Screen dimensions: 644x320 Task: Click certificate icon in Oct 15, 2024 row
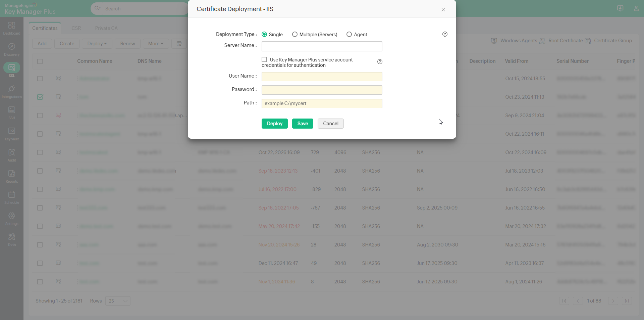click(58, 78)
